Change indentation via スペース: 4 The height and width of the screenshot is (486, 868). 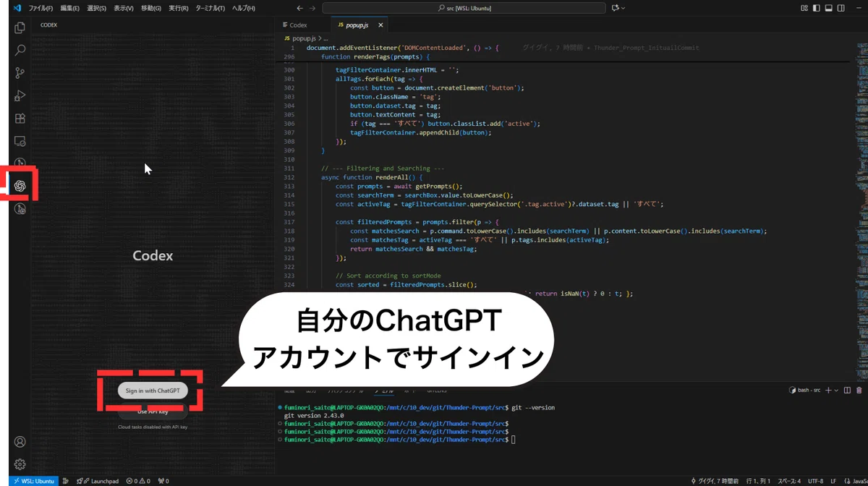[789, 481]
